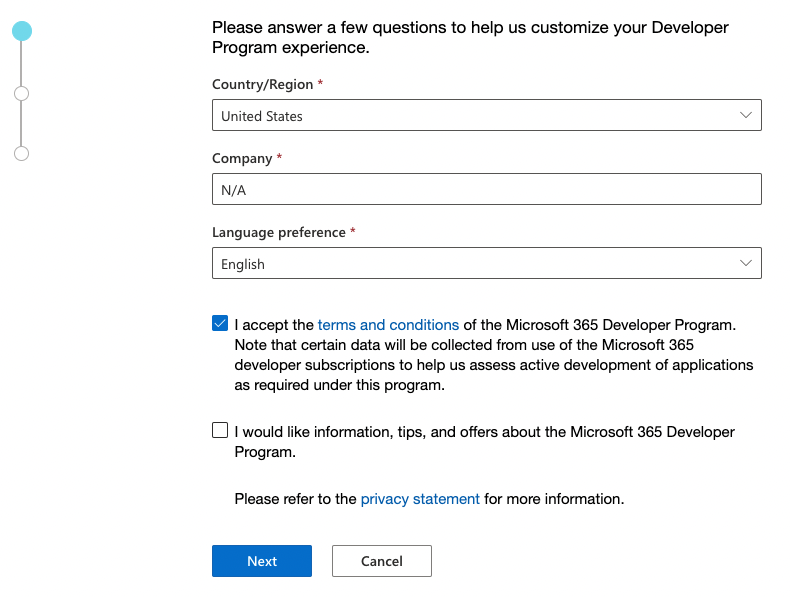Open the terms and conditions link
Screen dimensions: 790x597
pyautogui.click(x=388, y=325)
